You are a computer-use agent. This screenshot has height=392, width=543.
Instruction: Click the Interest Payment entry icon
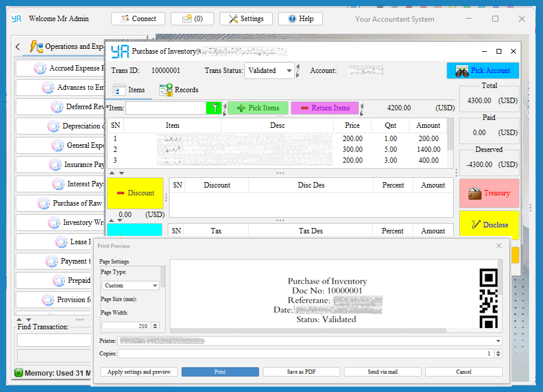(58, 184)
